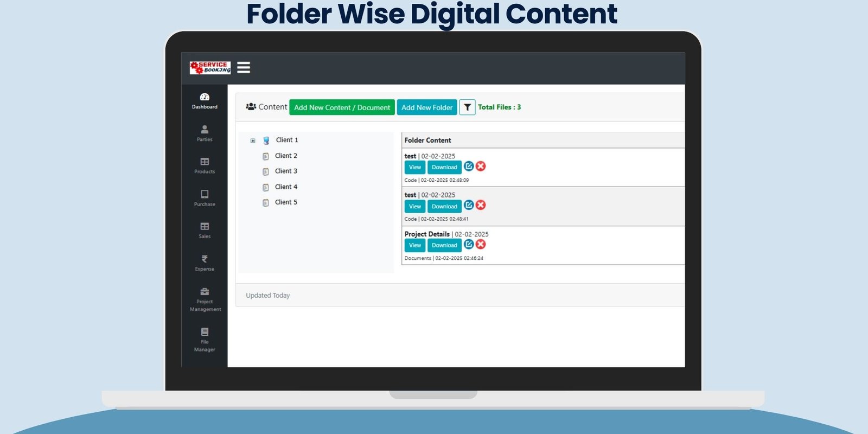Open the hamburger menu icon
This screenshot has height=434, width=868.
pyautogui.click(x=244, y=67)
